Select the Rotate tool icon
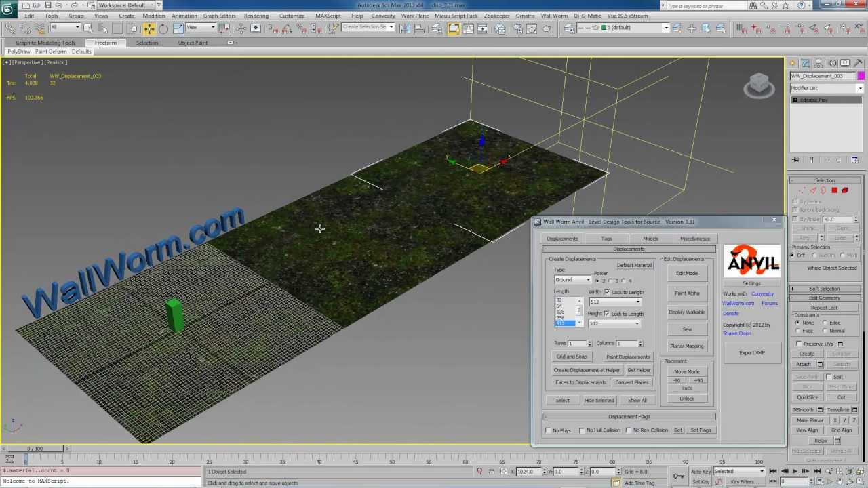Image resolution: width=868 pixels, height=488 pixels. coord(163,28)
